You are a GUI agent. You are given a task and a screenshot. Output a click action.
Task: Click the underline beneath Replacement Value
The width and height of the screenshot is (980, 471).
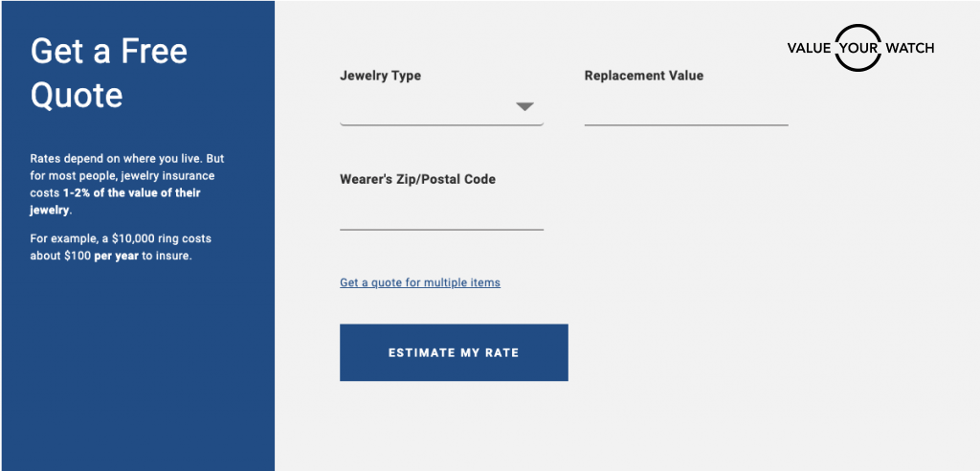point(686,124)
